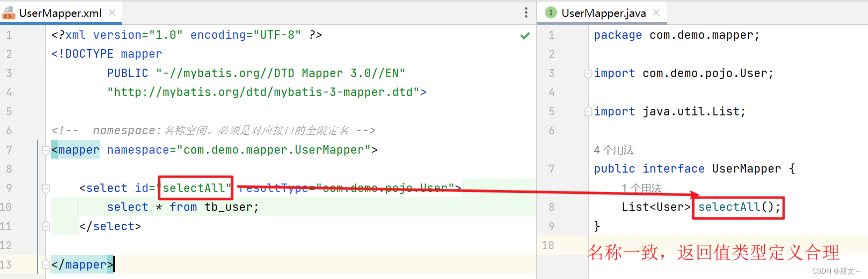The height and width of the screenshot is (279, 868).
Task: Click the closing mapper fold marker on line 13
Action: [x=46, y=264]
